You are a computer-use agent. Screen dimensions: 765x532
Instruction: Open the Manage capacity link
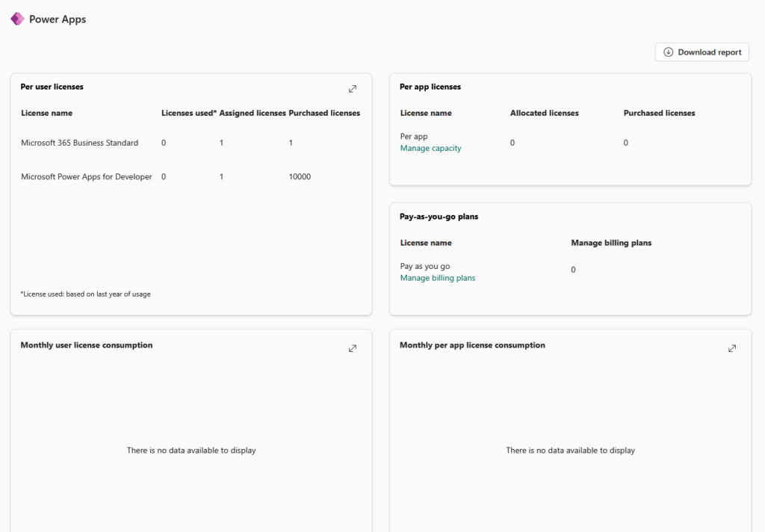(430, 149)
